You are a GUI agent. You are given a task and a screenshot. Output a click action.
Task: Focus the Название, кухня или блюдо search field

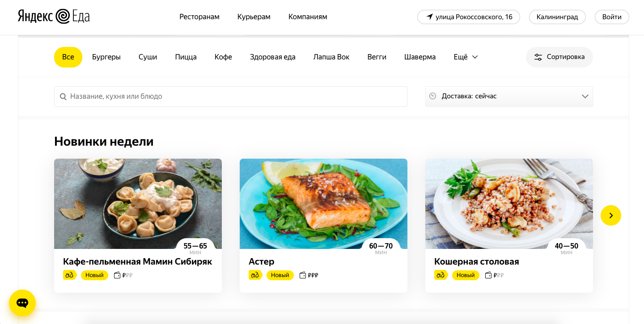[x=237, y=97]
